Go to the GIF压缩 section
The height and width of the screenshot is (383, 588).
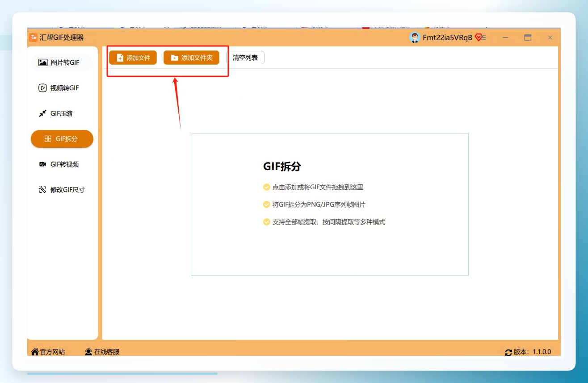(62, 113)
